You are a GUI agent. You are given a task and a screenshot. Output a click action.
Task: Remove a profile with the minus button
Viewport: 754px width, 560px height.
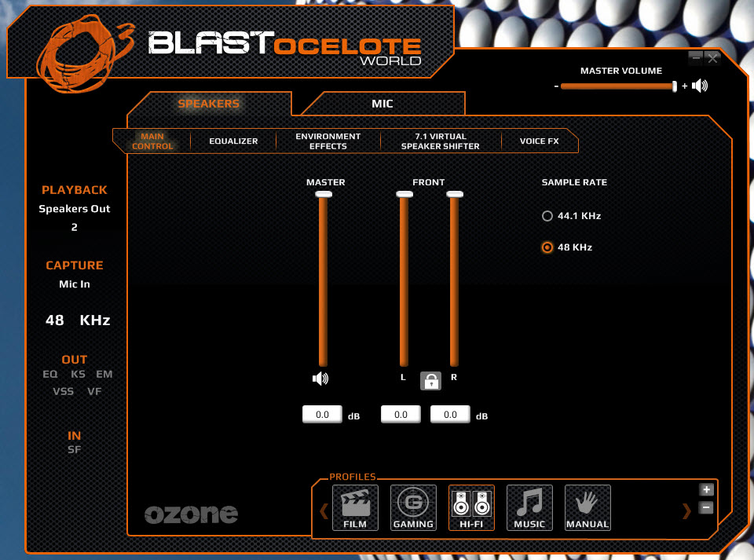706,507
